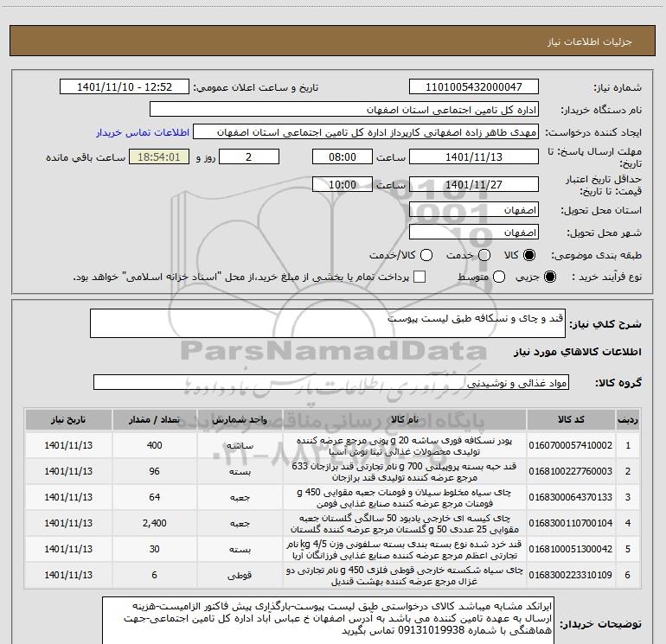Choose the جزیی purchase type radio
Image resolution: width=666 pixels, height=644 pixels.
pos(550,277)
